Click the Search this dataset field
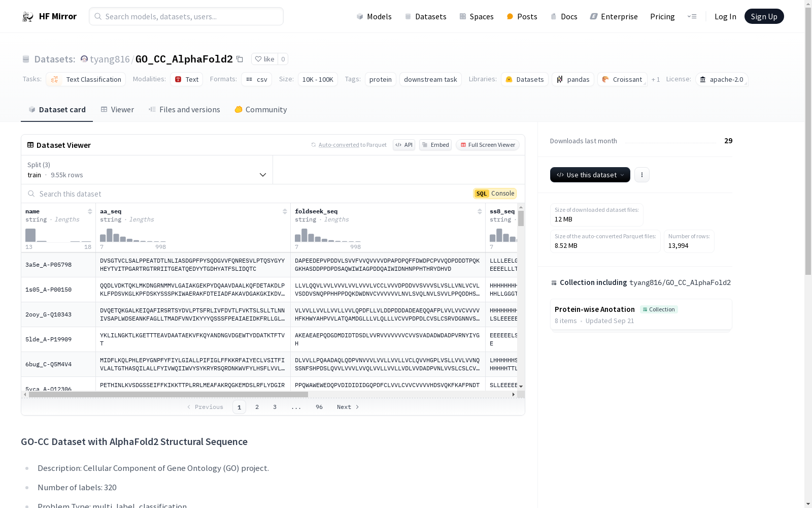The image size is (812, 508). pos(247,194)
